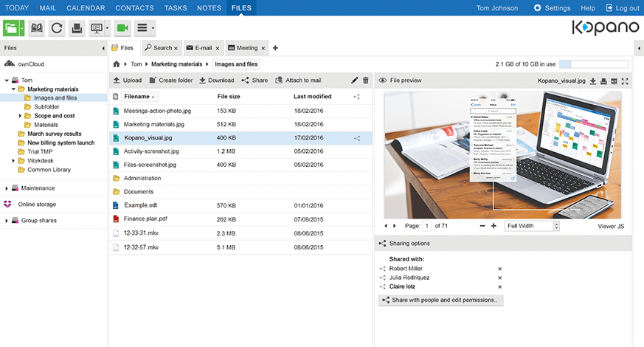Go to next page in preview

coord(394,226)
